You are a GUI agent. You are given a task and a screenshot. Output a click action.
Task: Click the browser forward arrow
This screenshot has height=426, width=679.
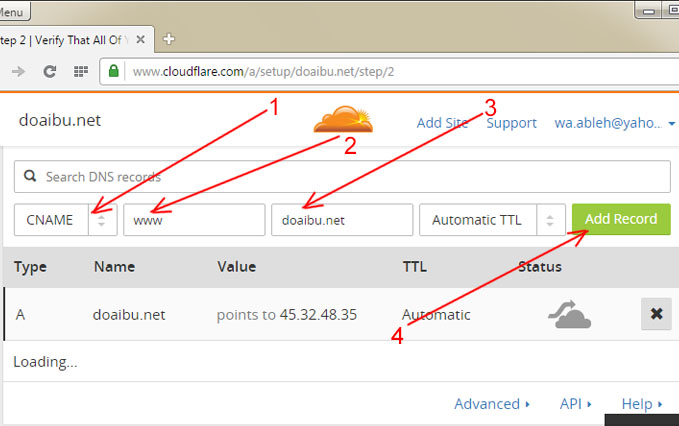click(18, 71)
